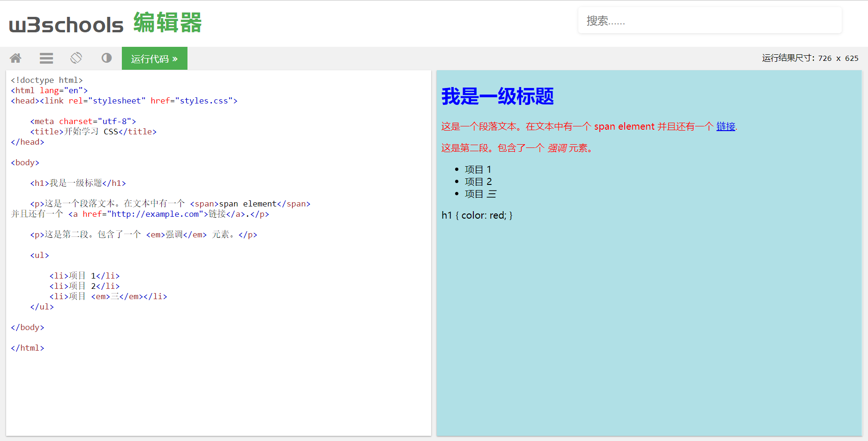Open the hamburger menu icon
Image resolution: width=868 pixels, height=441 pixels.
coord(46,58)
